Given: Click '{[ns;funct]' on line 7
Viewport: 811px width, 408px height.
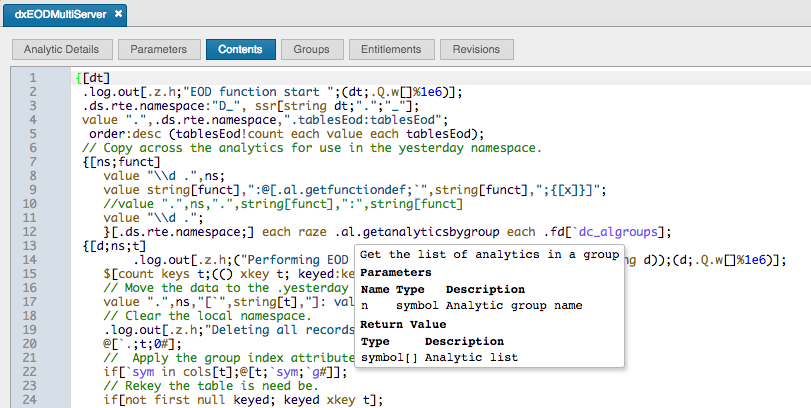Looking at the screenshot, I should [x=122, y=162].
